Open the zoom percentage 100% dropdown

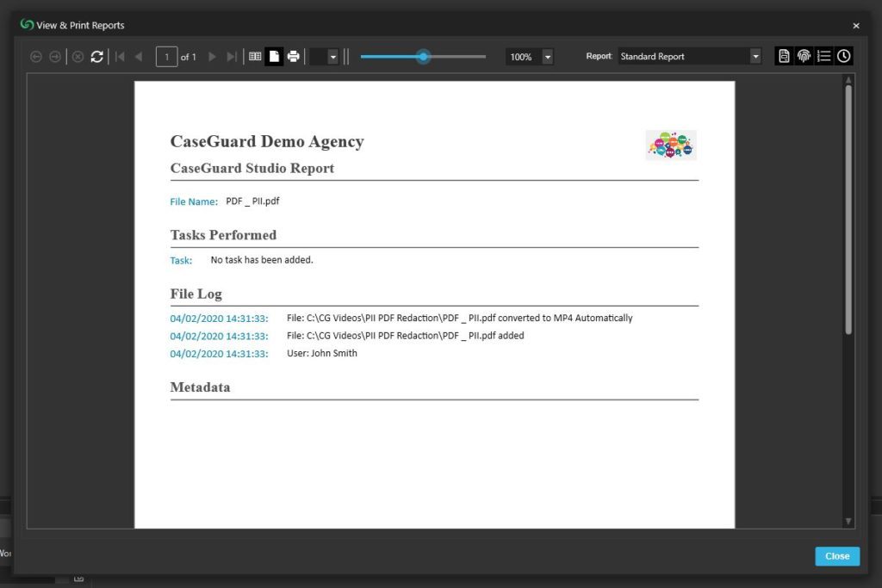pyautogui.click(x=547, y=57)
